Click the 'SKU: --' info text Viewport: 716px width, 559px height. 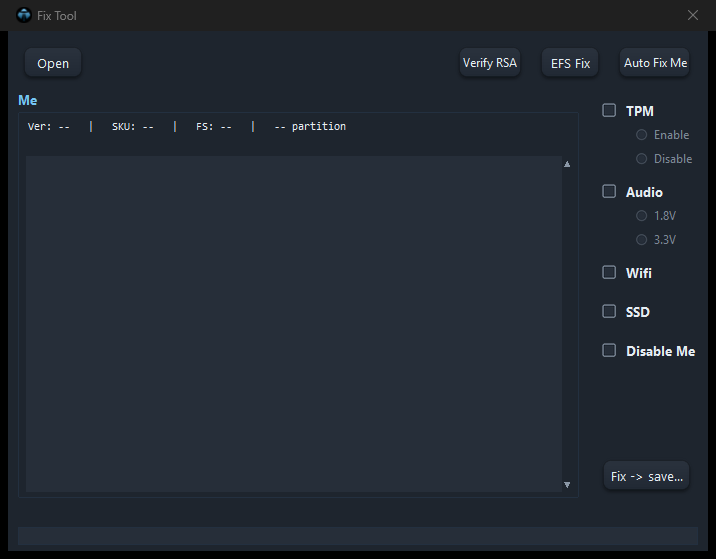tap(132, 127)
